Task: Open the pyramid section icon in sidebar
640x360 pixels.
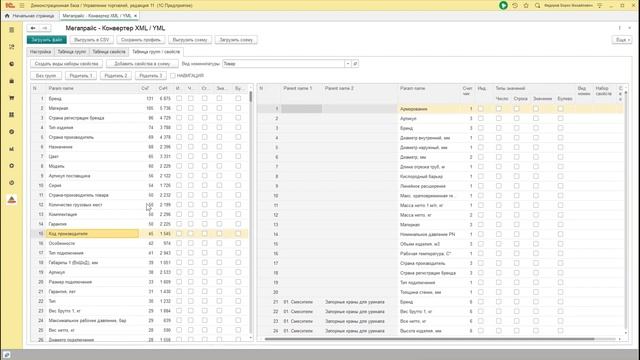Action: coord(12,200)
